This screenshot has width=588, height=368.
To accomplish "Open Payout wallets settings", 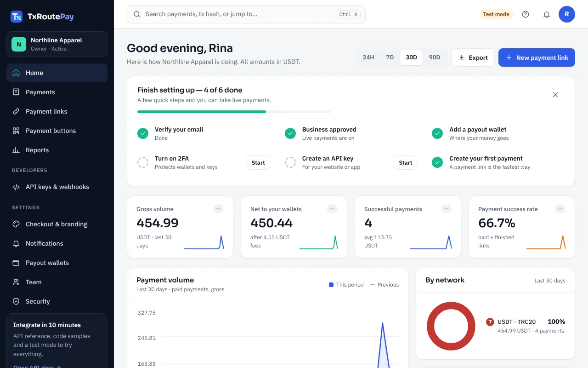I will click(x=57, y=263).
